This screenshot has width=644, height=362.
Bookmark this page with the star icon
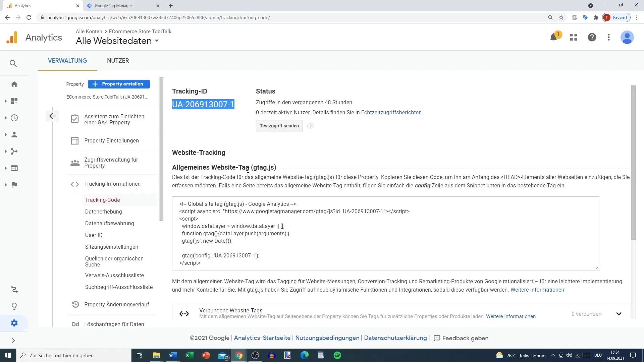[561, 17]
